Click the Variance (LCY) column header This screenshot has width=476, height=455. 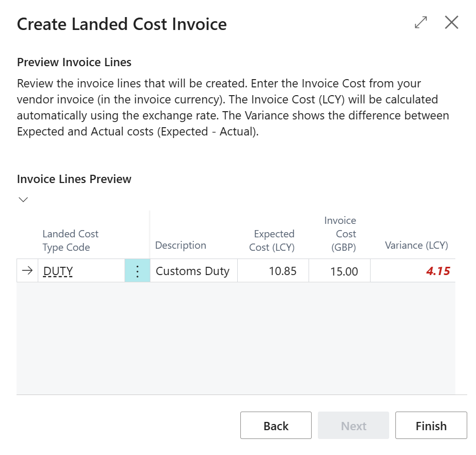coord(416,245)
